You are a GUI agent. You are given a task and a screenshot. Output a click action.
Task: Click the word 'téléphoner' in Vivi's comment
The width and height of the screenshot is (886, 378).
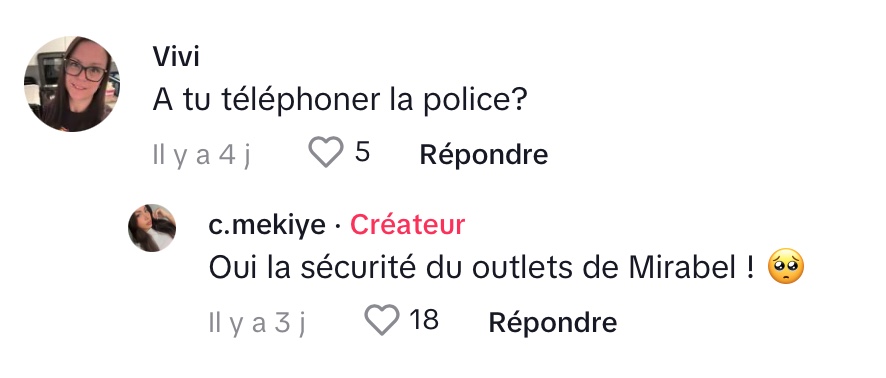pyautogui.click(x=300, y=101)
